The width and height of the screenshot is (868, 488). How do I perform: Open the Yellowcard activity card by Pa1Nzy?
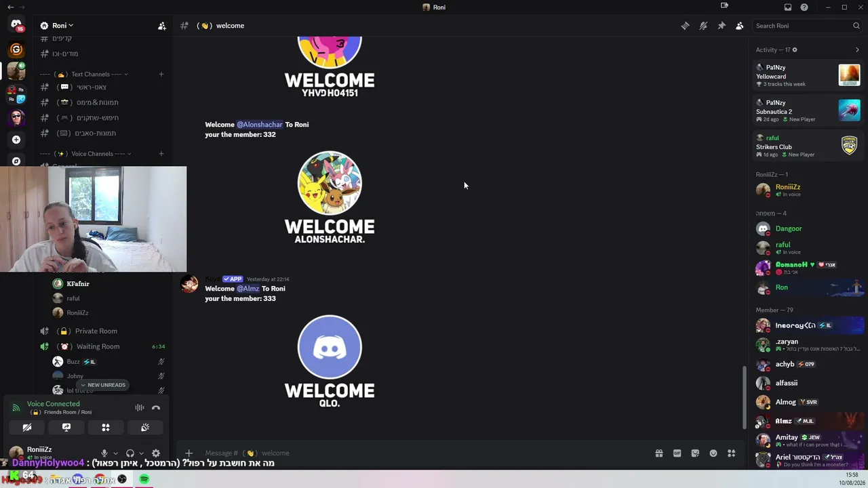[808, 75]
